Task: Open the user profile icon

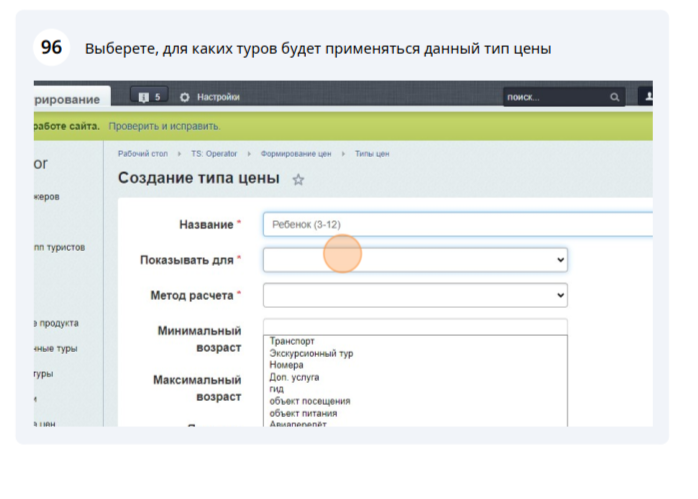Action: coord(648,96)
